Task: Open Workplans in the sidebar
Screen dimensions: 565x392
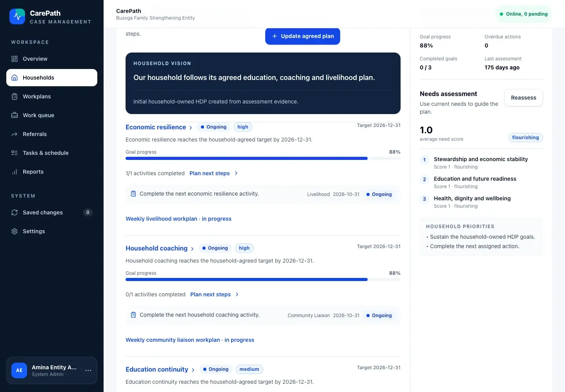Action: [52, 96]
